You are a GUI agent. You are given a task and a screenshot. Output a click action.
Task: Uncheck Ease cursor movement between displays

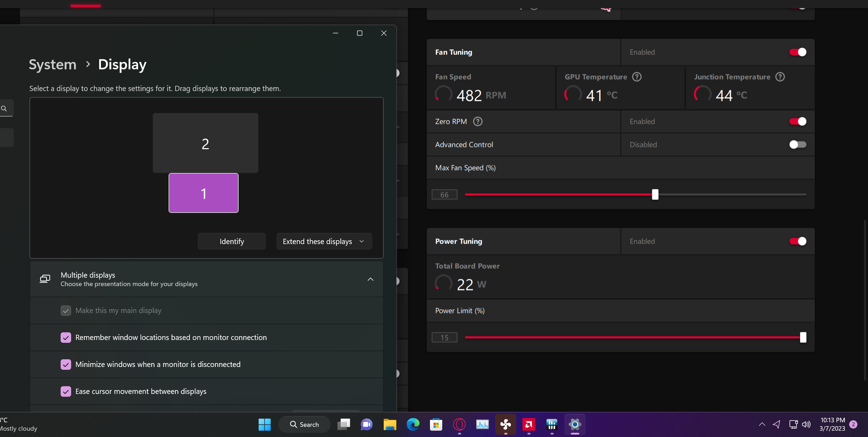tap(66, 391)
